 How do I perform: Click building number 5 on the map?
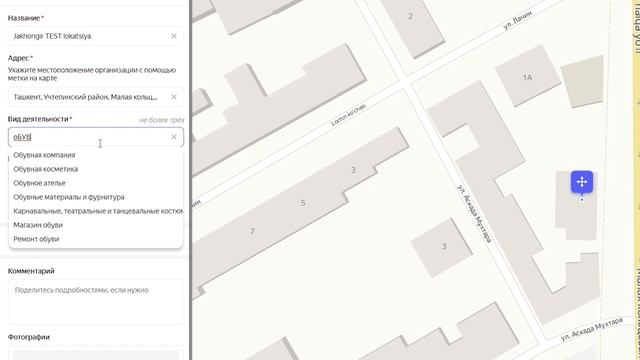(303, 203)
